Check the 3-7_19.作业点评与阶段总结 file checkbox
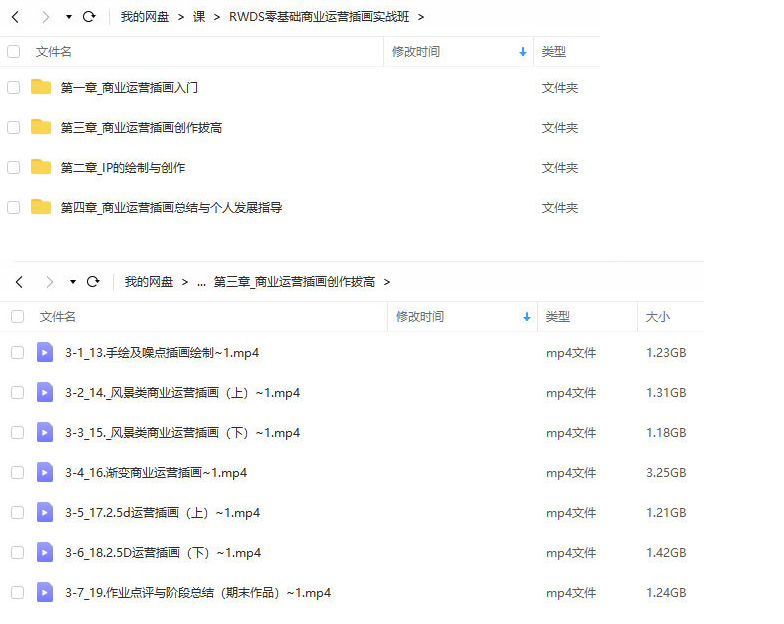The height and width of the screenshot is (624, 784). [18, 592]
